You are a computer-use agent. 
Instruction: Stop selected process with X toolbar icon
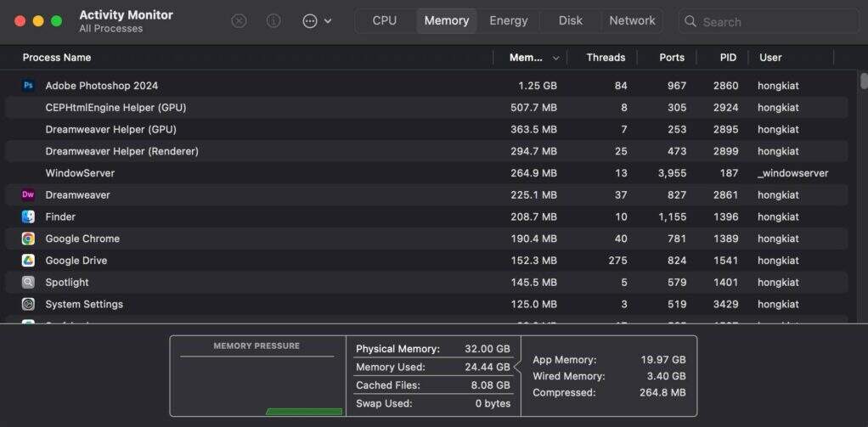pyautogui.click(x=239, y=21)
